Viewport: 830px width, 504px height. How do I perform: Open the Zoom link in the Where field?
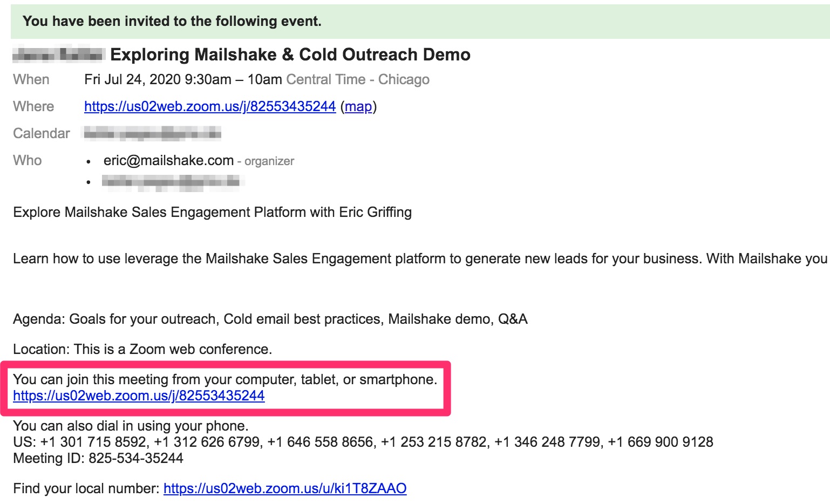(x=210, y=106)
